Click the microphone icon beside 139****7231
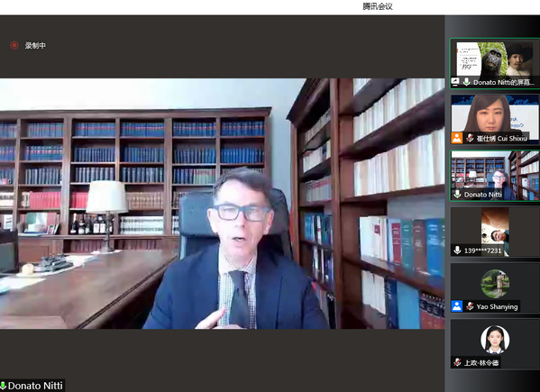The height and width of the screenshot is (392, 540). point(457,251)
